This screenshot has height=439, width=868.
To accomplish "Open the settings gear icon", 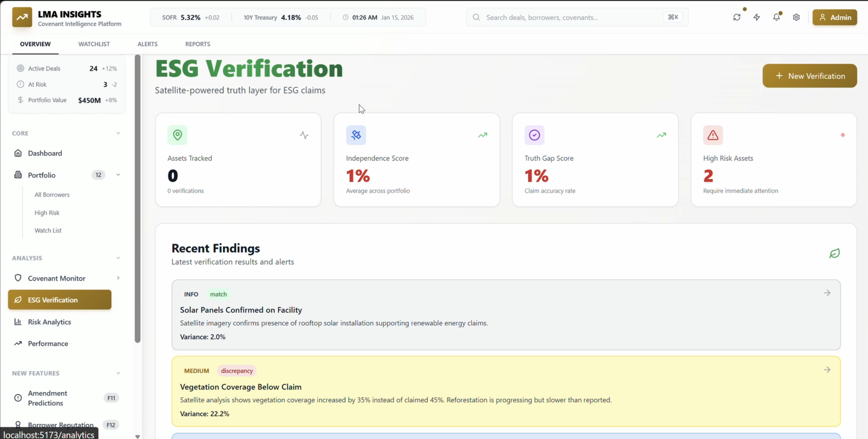I will coord(796,17).
